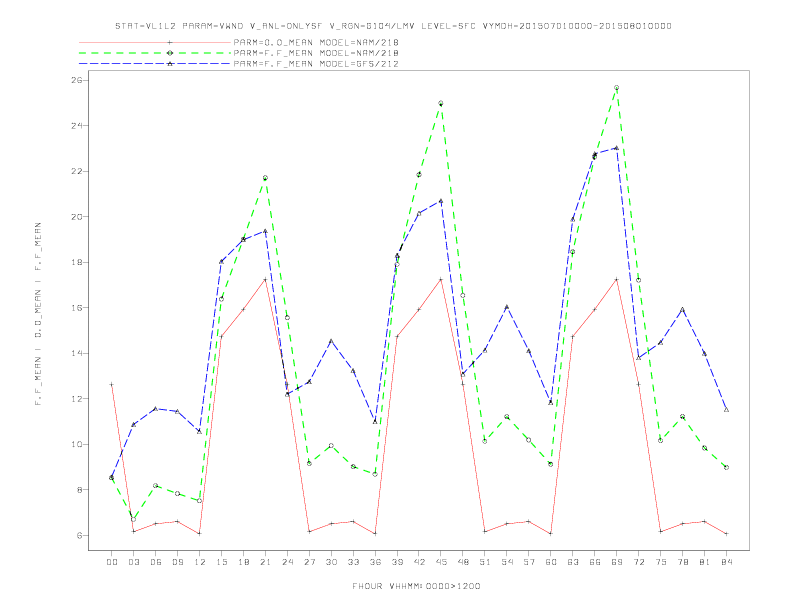Click x-axis tick label 39
Viewport: 792px width, 612px height.
[397, 562]
